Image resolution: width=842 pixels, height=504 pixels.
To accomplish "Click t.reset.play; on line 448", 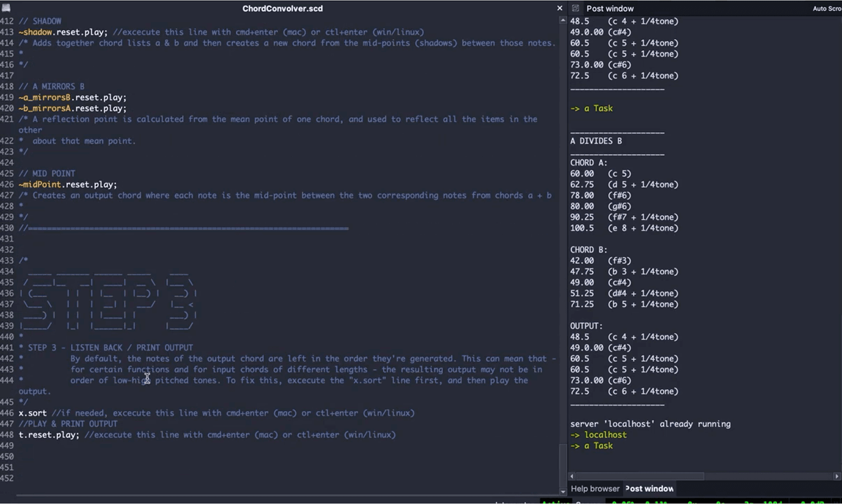I will tap(49, 435).
